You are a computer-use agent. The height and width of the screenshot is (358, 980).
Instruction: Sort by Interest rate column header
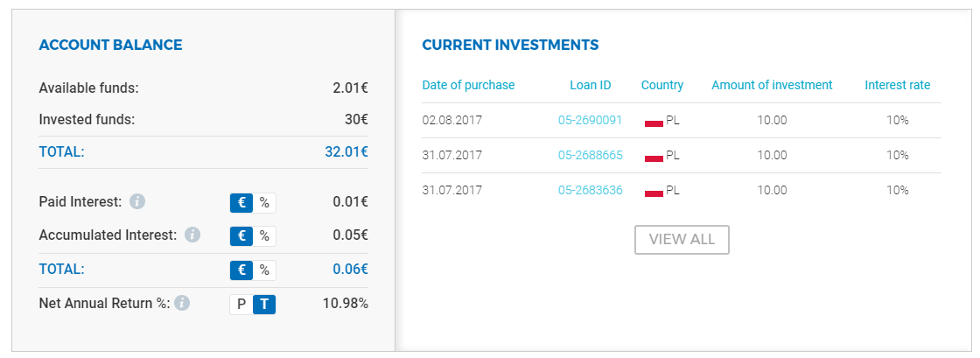click(x=898, y=85)
